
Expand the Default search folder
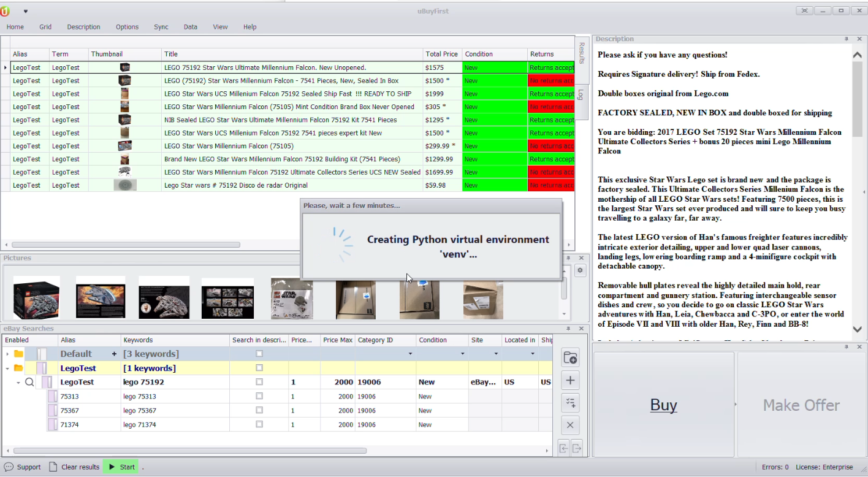click(7, 354)
